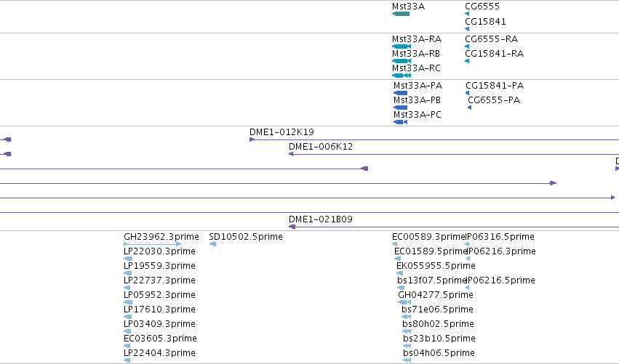Click the CG6555-PA protein label

click(494, 100)
